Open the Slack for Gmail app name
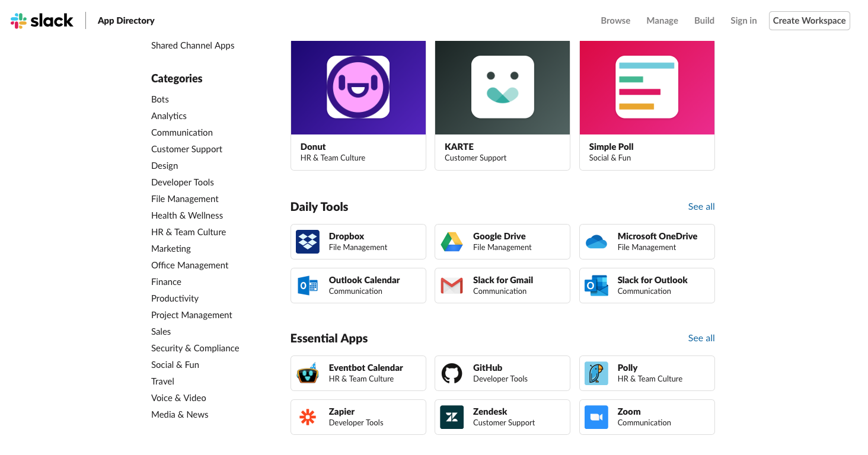 click(x=503, y=280)
